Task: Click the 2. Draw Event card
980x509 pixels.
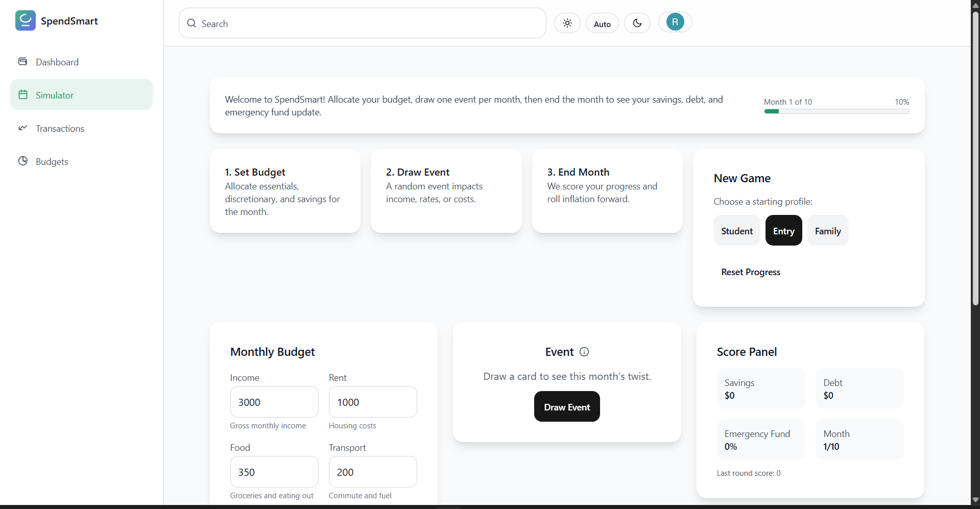Action: pyautogui.click(x=446, y=191)
